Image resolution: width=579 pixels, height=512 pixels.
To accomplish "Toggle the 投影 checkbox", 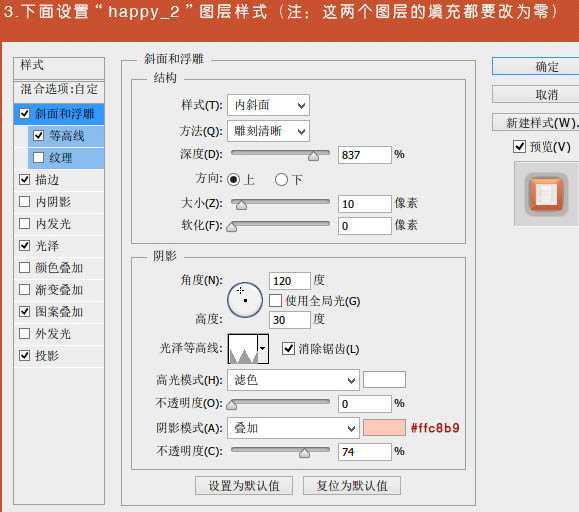I will [24, 355].
